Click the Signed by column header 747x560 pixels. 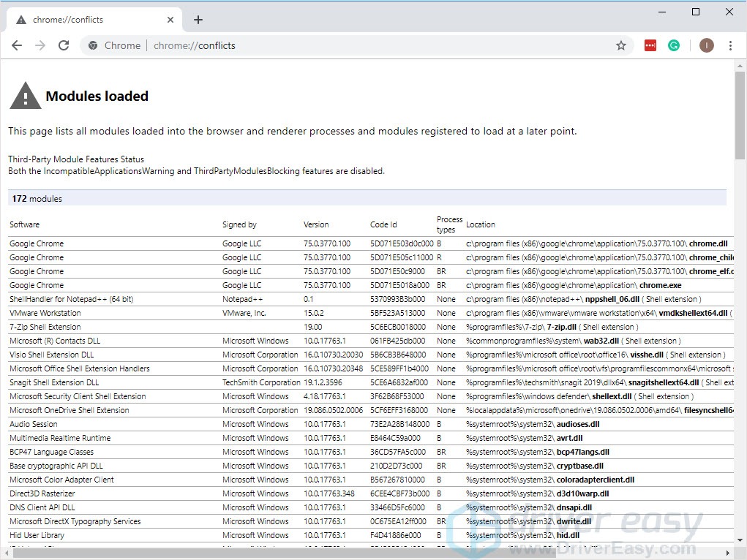tap(239, 224)
